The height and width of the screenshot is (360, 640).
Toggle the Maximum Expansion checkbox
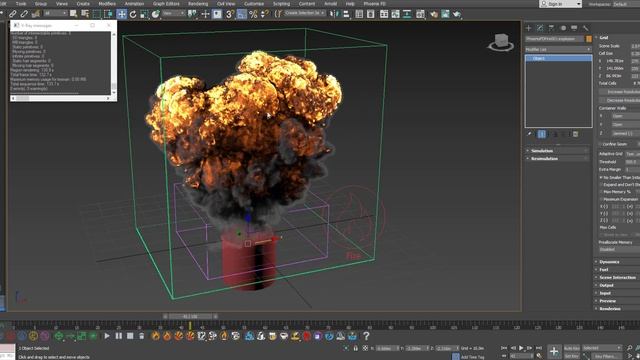click(x=601, y=199)
